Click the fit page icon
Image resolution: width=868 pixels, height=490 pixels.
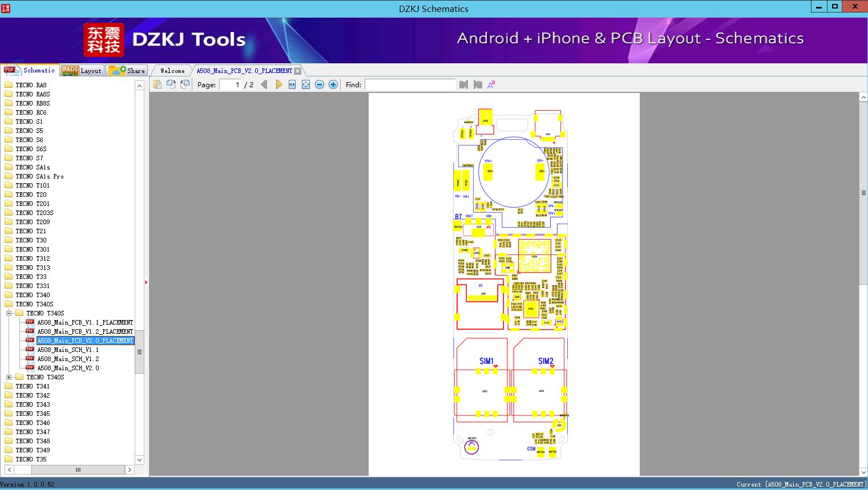point(306,84)
